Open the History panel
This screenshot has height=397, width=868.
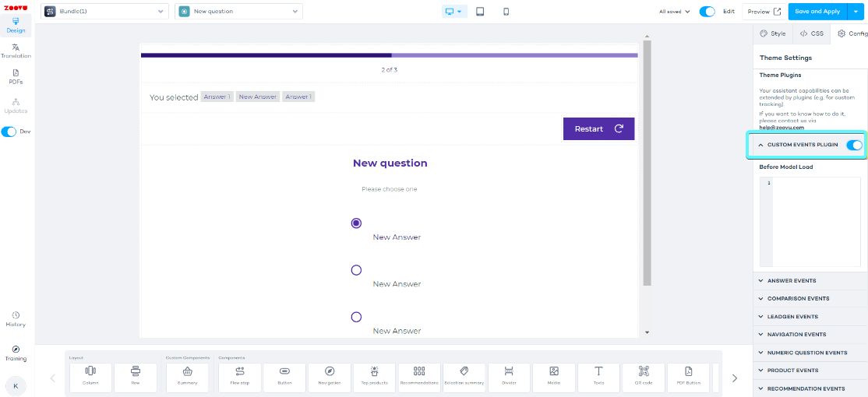(x=16, y=319)
